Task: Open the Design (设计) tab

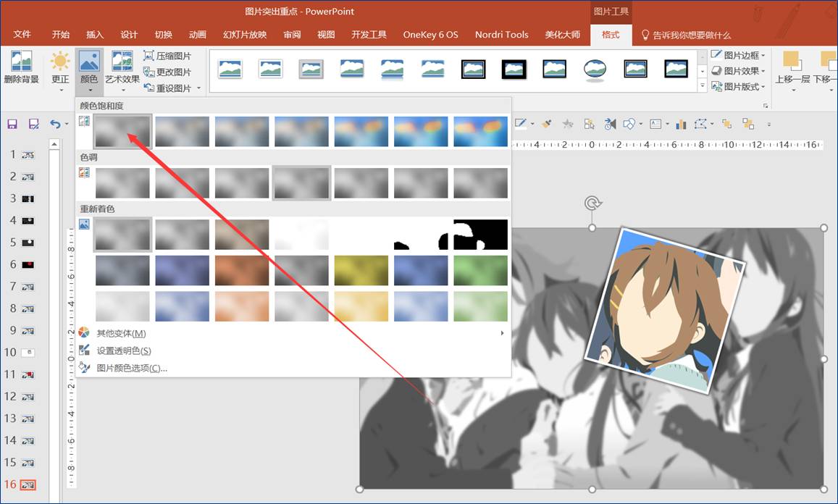Action: point(129,35)
